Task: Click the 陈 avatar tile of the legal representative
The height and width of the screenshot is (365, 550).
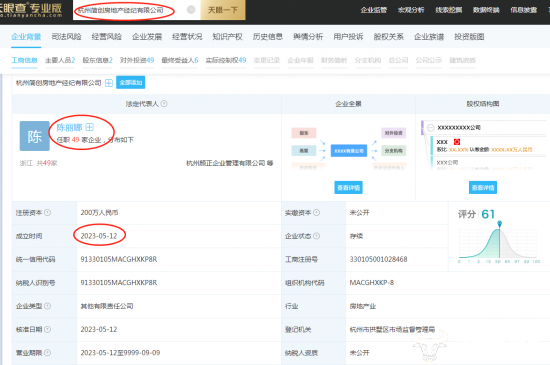Action: pyautogui.click(x=34, y=136)
